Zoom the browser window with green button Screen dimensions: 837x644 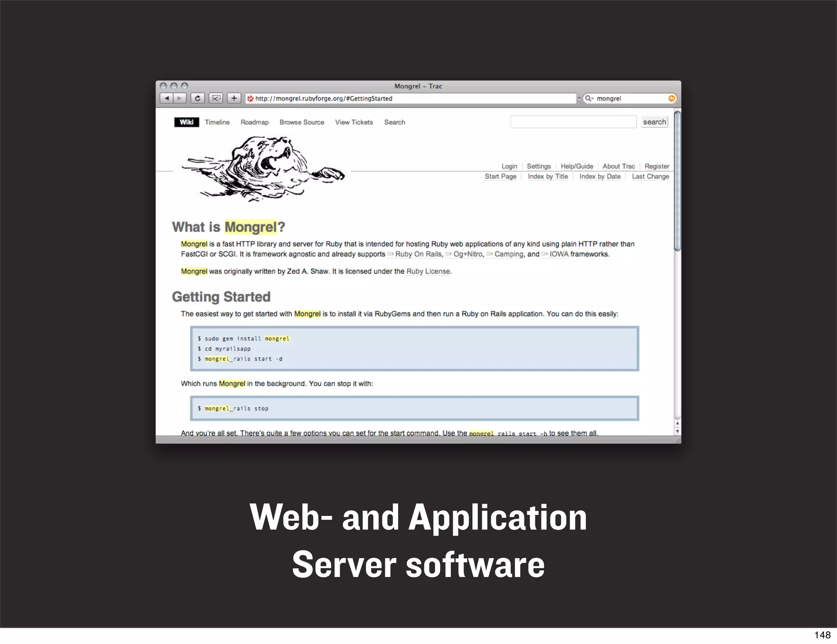(185, 86)
